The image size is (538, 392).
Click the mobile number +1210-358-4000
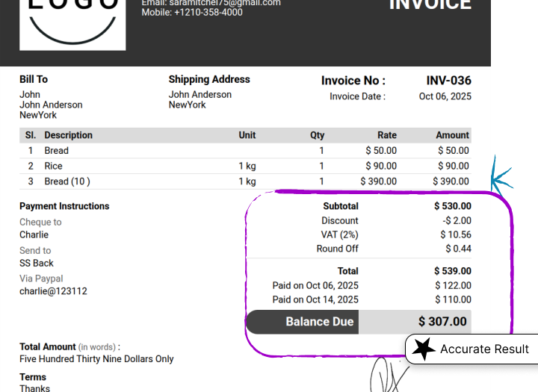192,13
